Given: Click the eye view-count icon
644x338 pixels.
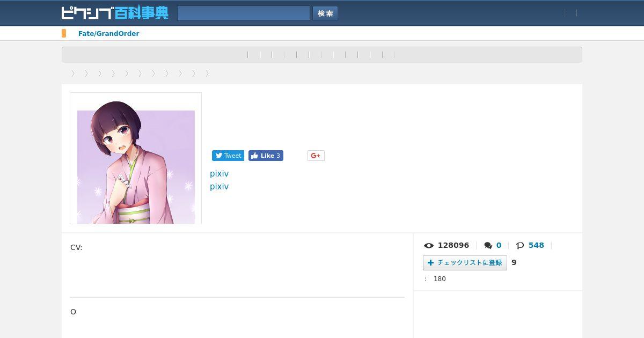Looking at the screenshot, I should 429,246.
